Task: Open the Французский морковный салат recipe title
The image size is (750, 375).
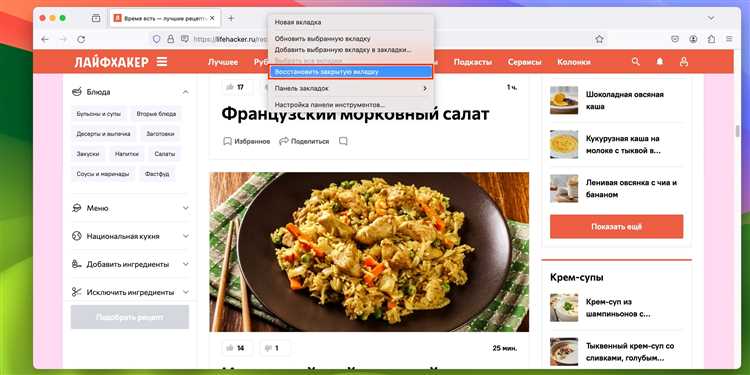Action: pos(355,114)
